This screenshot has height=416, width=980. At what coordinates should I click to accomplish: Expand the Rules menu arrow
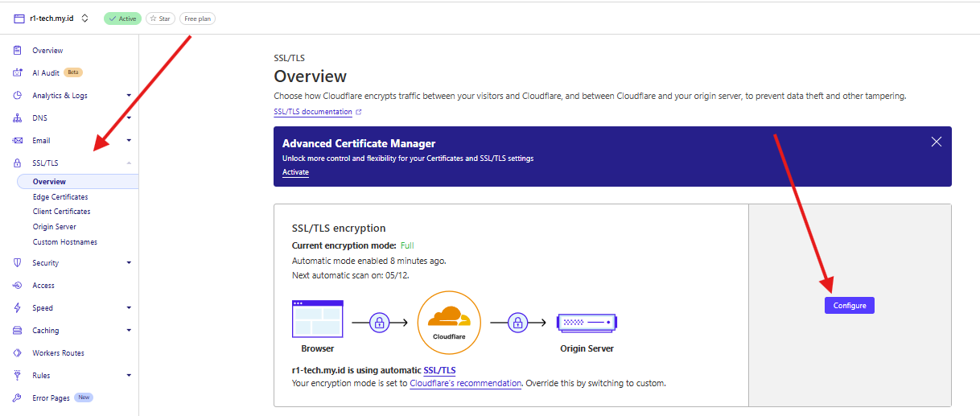[x=129, y=376]
